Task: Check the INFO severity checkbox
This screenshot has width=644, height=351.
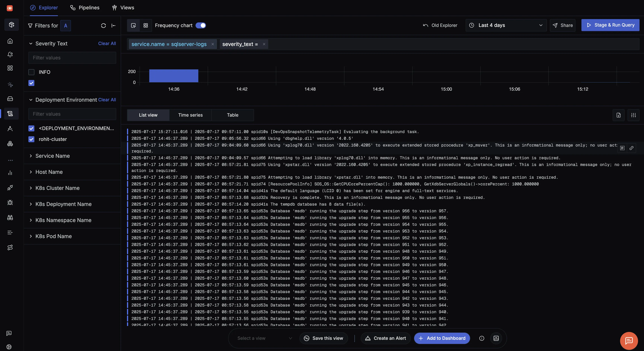Action: tap(31, 72)
